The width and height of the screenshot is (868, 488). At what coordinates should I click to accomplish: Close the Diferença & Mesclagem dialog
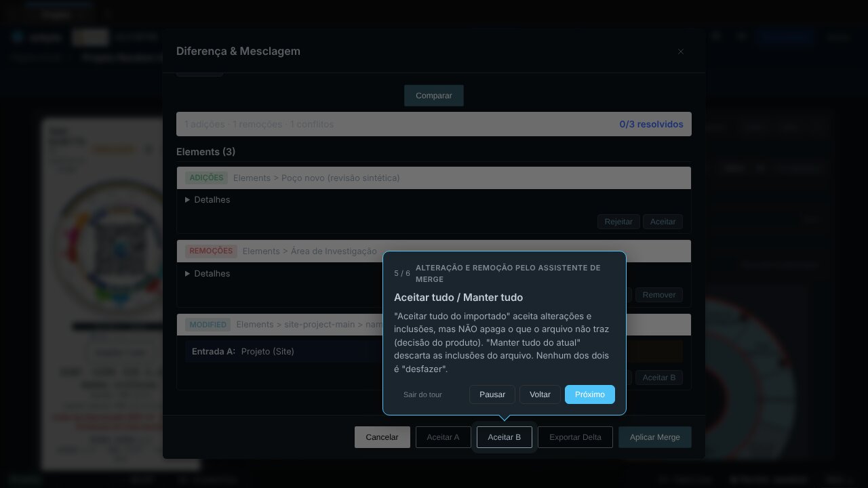pos(681,52)
